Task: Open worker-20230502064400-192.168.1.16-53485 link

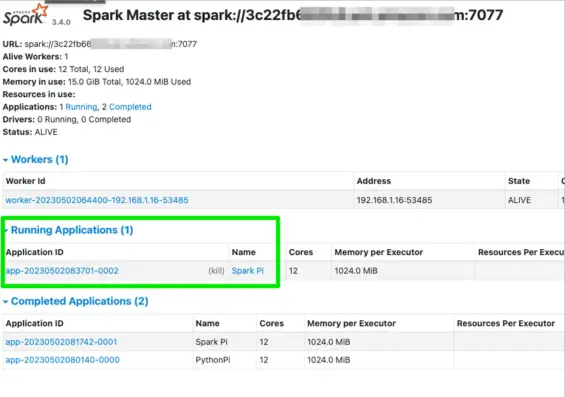Action: (97, 200)
